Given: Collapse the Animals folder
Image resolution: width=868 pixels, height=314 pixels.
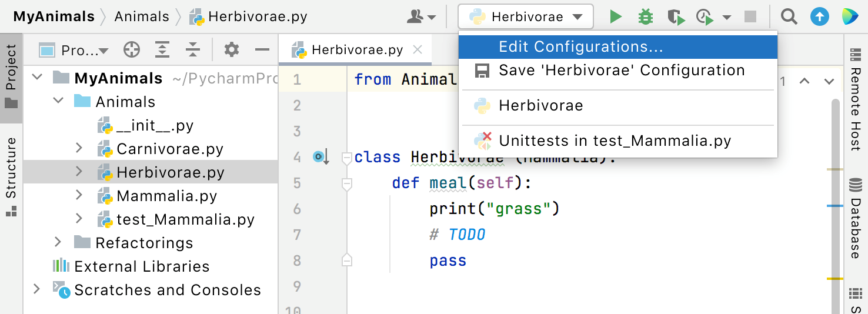Looking at the screenshot, I should pyautogui.click(x=58, y=101).
